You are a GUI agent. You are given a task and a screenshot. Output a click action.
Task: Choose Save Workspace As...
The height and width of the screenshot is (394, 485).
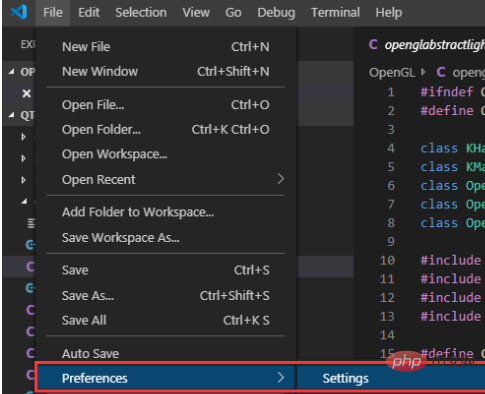(x=166, y=238)
